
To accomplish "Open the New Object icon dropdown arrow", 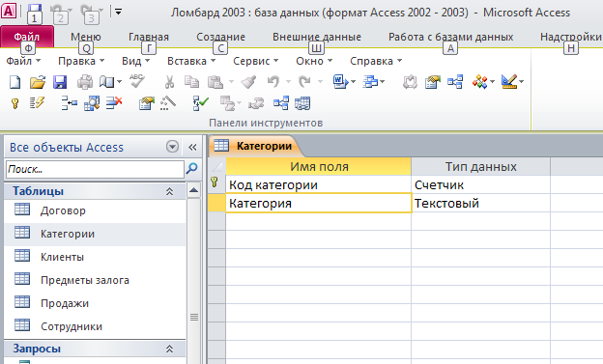I will pyautogui.click(x=493, y=81).
